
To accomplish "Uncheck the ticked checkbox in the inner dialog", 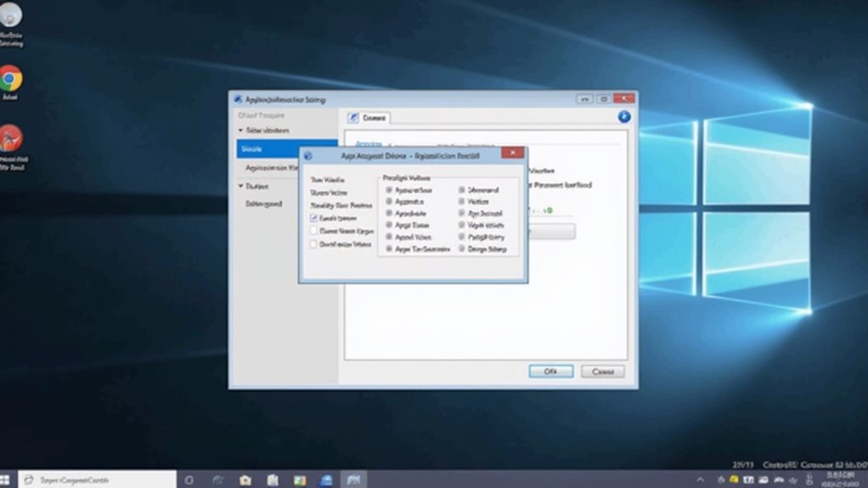I will click(x=313, y=218).
